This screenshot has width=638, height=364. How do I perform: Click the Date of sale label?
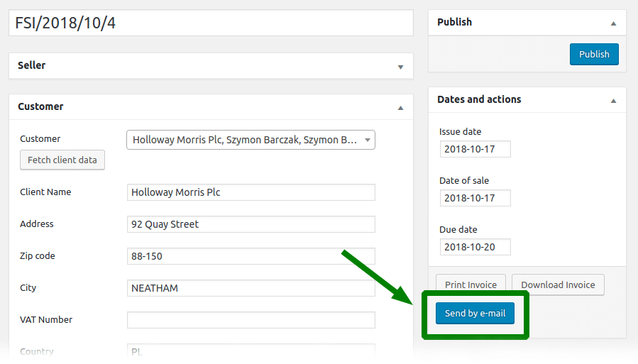pyautogui.click(x=464, y=180)
